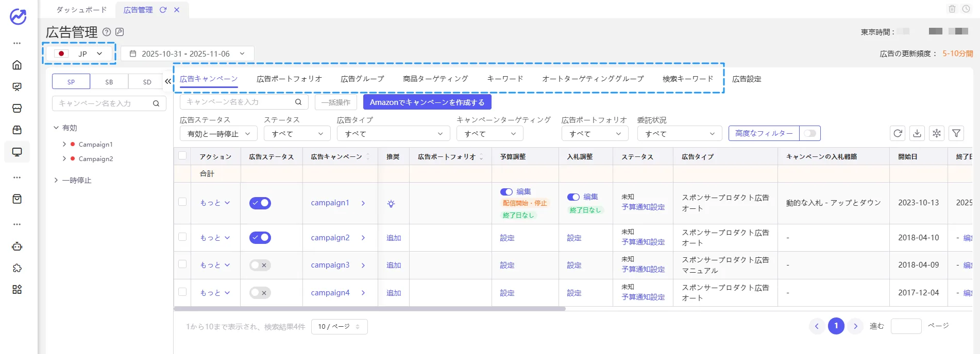Switch to 広告ポートフォリオ tab

click(x=289, y=79)
